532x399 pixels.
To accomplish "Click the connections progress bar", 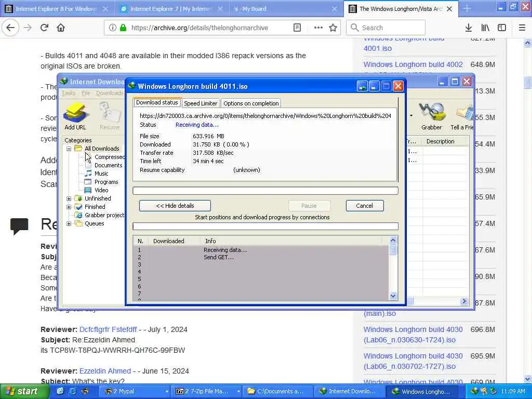I will [x=265, y=227].
